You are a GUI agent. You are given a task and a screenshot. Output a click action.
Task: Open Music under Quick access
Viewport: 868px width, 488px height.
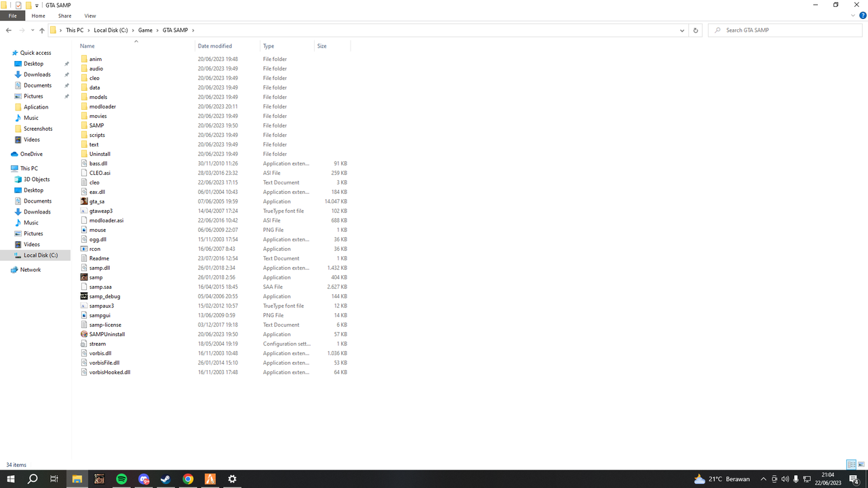[x=31, y=118]
